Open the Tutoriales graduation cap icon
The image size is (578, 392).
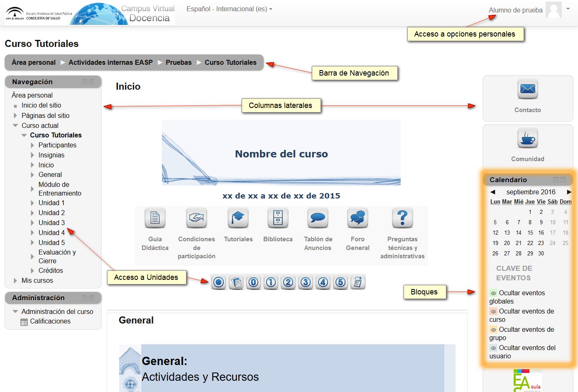click(238, 218)
